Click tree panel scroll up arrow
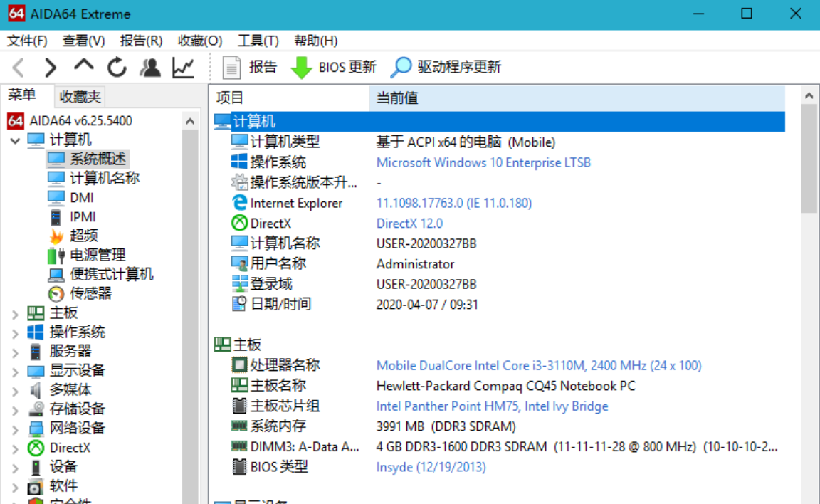 point(190,121)
